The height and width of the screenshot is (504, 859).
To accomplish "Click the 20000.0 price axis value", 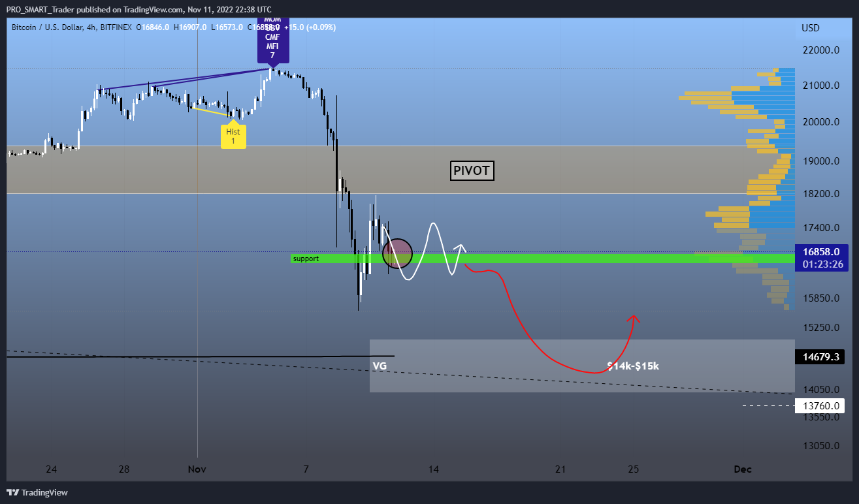I will pos(820,122).
